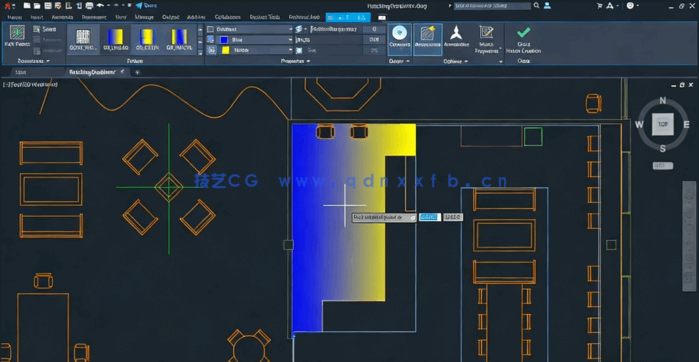Open the Match Properties dropdown arrow
This screenshot has width=699, height=362.
coord(500,49)
